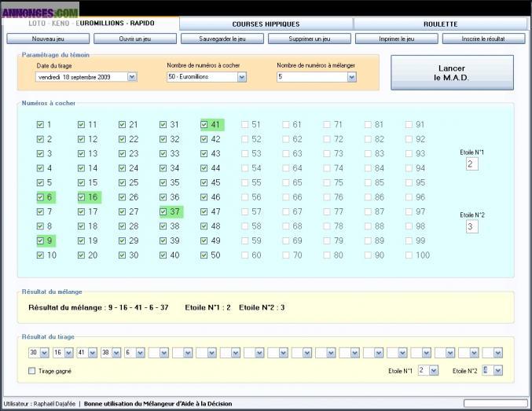Select the Loto - Keno - Euromillions tab
The height and width of the screenshot is (411, 532).
click(x=90, y=24)
